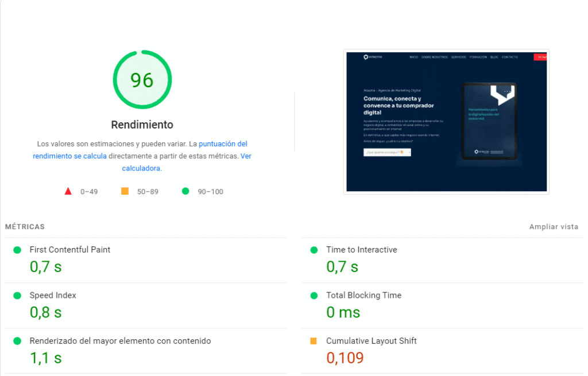Click the '50–89' legend range text
The height and width of the screenshot is (376, 588).
click(x=148, y=192)
